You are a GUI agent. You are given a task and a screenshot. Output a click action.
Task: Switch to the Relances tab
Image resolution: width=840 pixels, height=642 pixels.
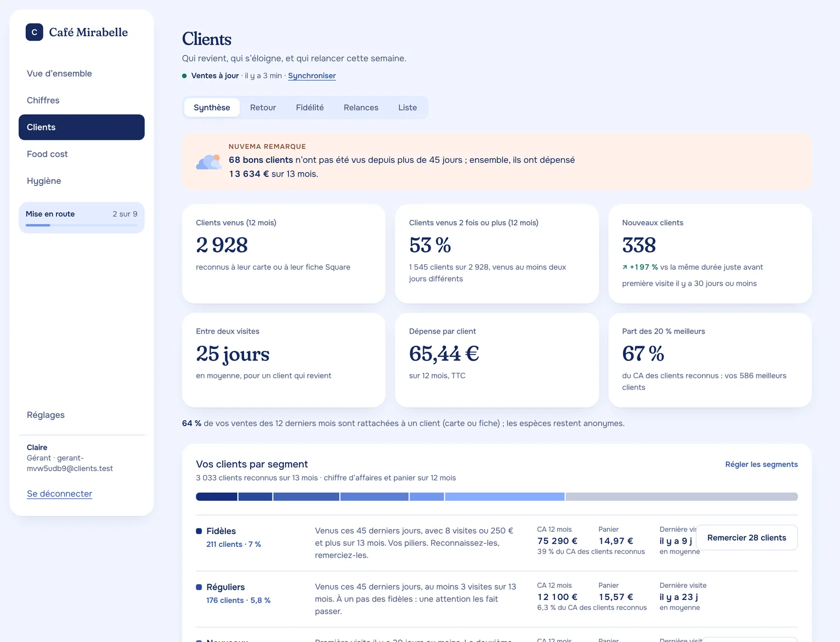[x=361, y=108]
